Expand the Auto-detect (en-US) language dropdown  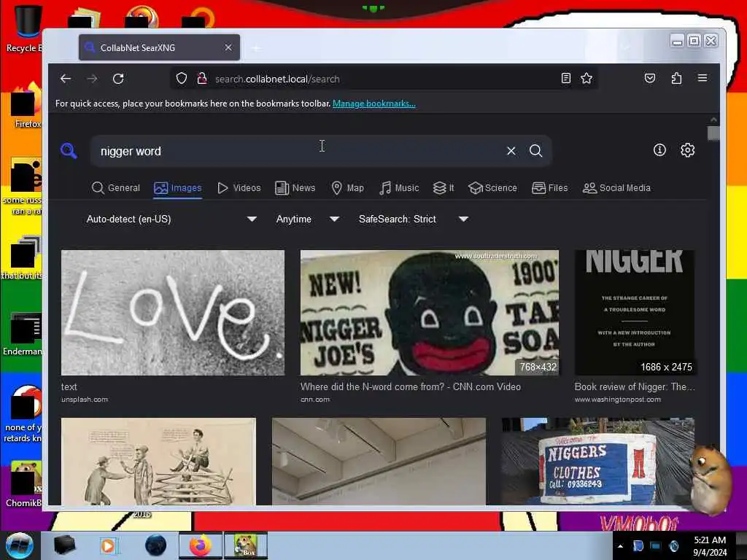171,219
